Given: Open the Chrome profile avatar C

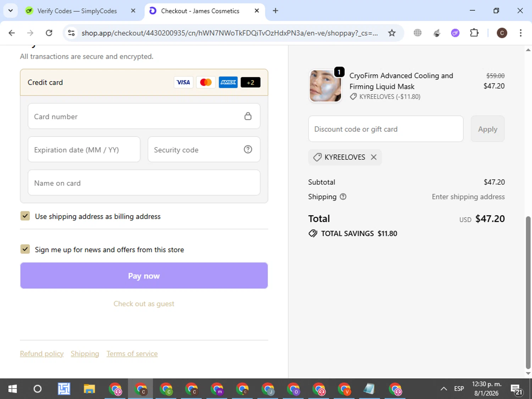Looking at the screenshot, I should coord(502,33).
